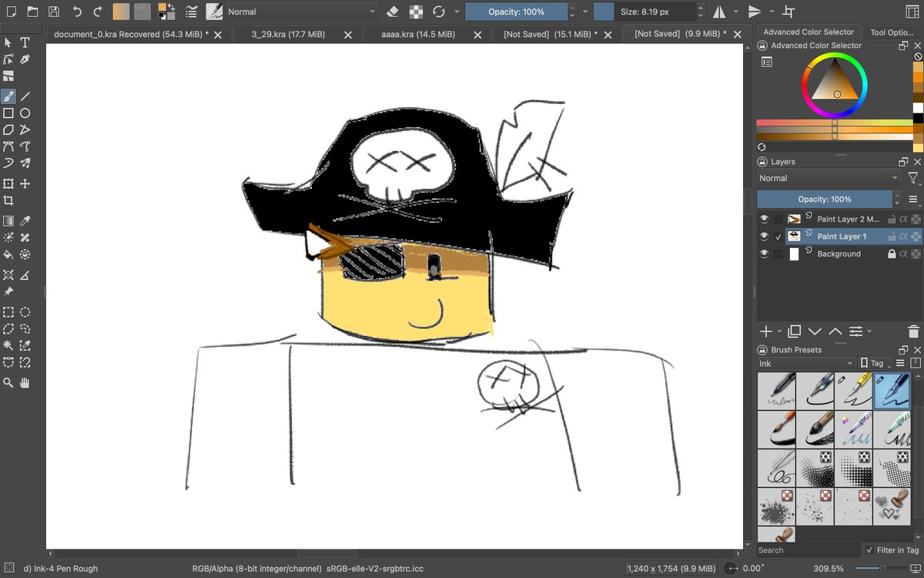Screen dimensions: 924x578
Task: Select the Elliptical Selection tool
Action: click(25, 312)
